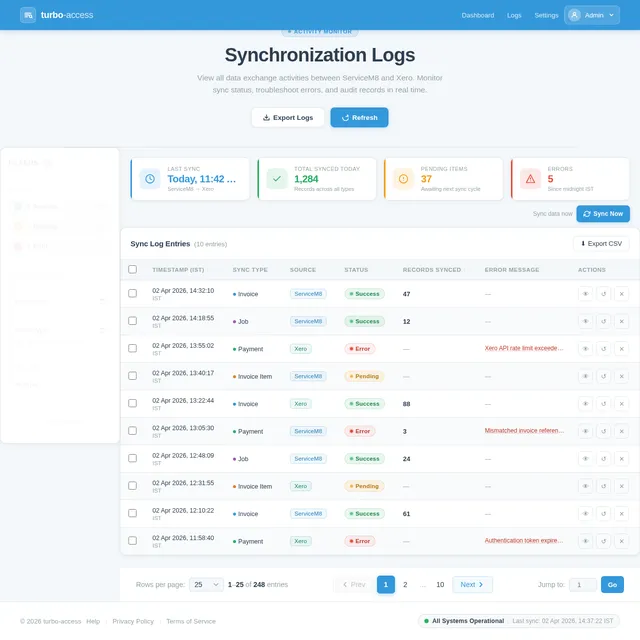Select the 12:48:09 Job row checkbox
This screenshot has width=640, height=640.
(133, 459)
